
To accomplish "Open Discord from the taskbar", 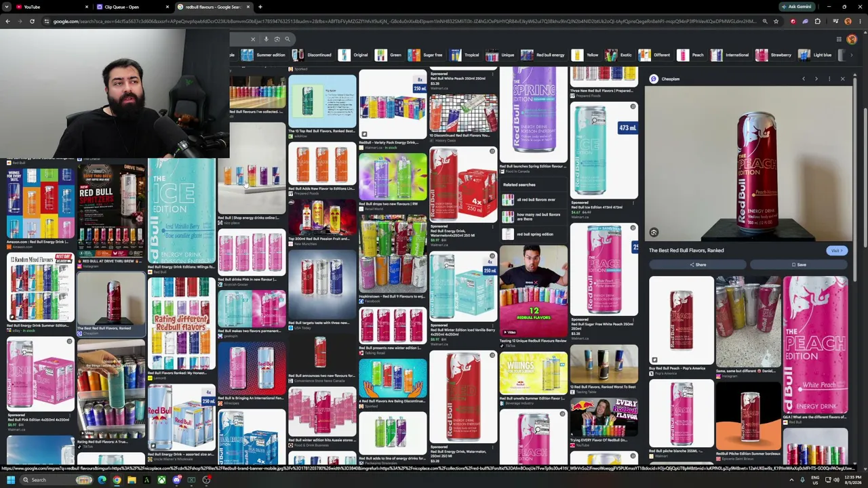I will click(x=176, y=480).
